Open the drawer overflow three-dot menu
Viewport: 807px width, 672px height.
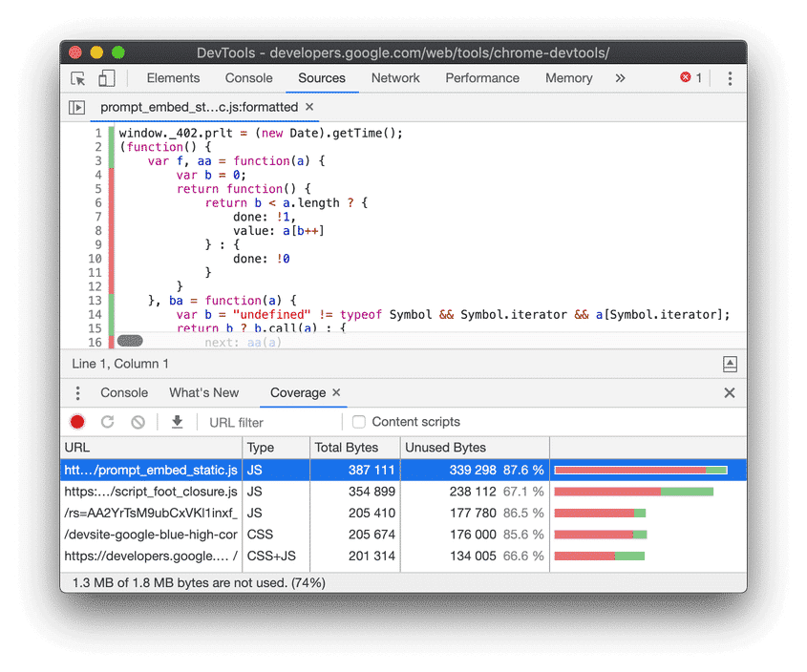[x=77, y=392]
